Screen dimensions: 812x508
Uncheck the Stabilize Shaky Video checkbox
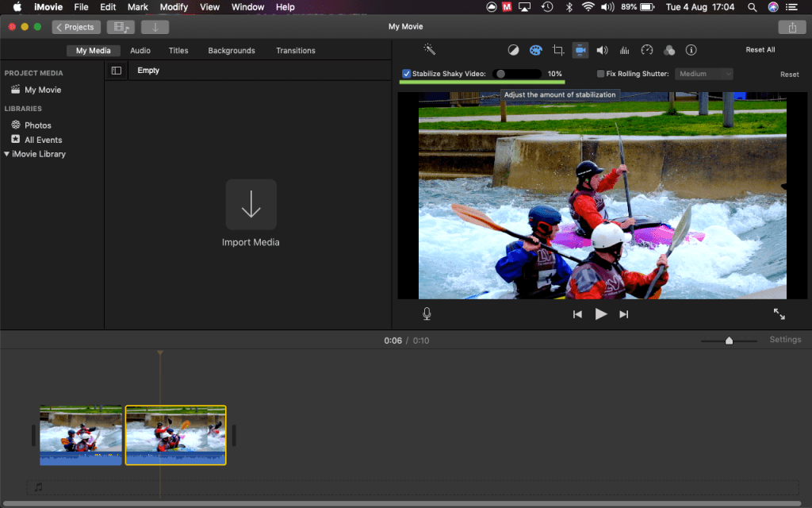pos(407,74)
